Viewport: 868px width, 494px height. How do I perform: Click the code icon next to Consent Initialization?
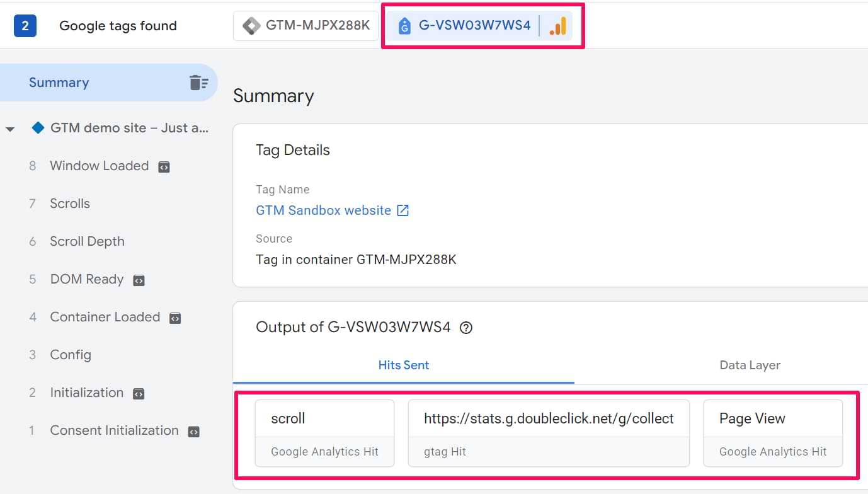coord(194,432)
